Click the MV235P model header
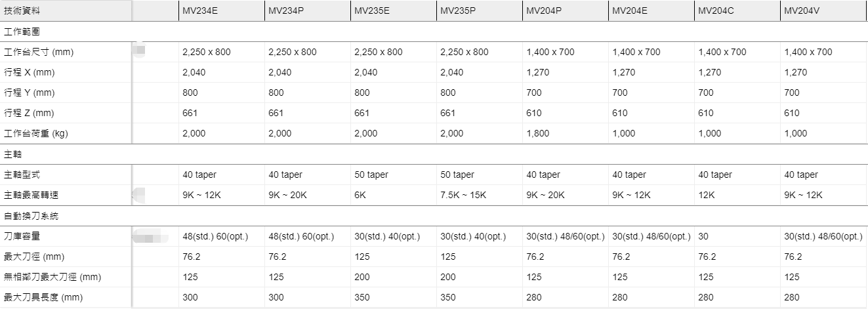 (x=458, y=10)
